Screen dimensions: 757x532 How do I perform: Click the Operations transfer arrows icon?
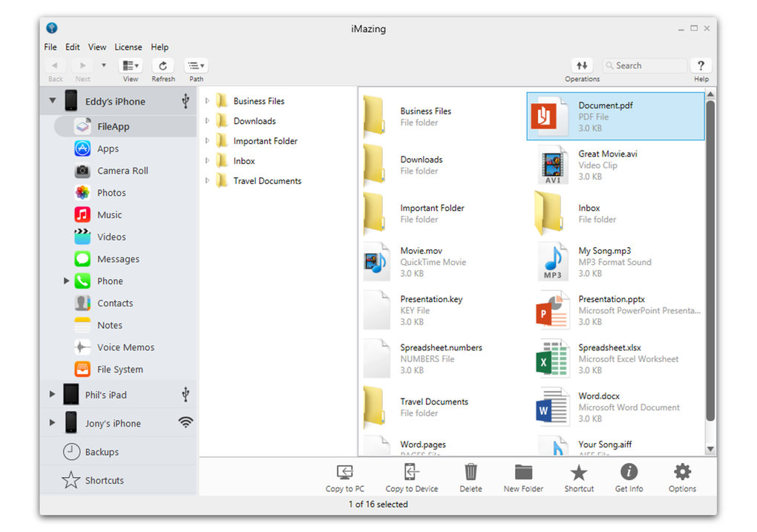tap(582, 66)
